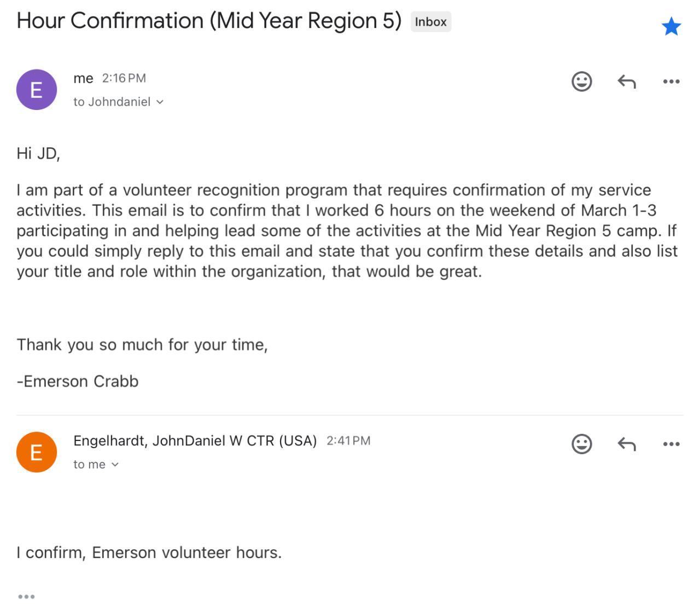The height and width of the screenshot is (609, 700).
Task: Click the '-Emerson Crabb' signature line
Action: (78, 381)
